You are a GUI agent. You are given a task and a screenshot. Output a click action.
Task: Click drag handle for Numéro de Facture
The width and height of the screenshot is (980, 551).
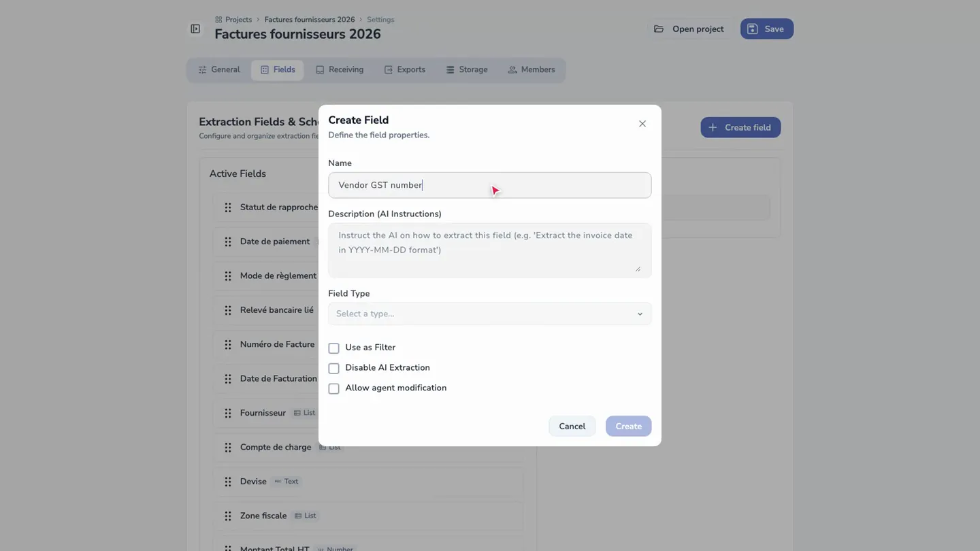228,345
